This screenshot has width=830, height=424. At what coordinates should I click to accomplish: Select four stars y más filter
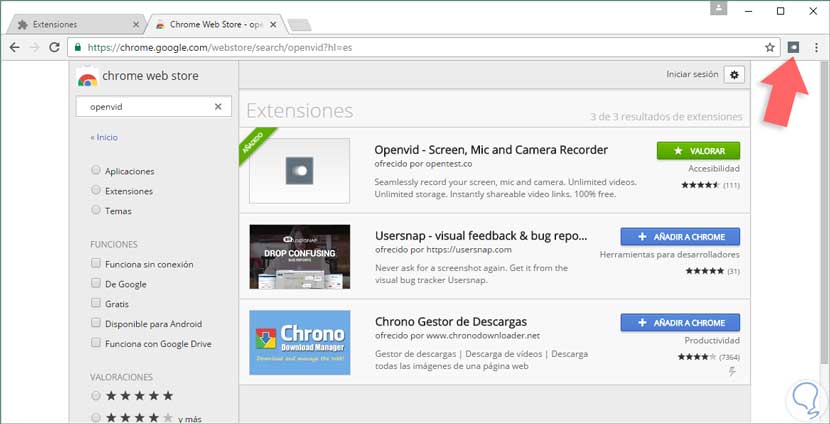click(x=96, y=418)
